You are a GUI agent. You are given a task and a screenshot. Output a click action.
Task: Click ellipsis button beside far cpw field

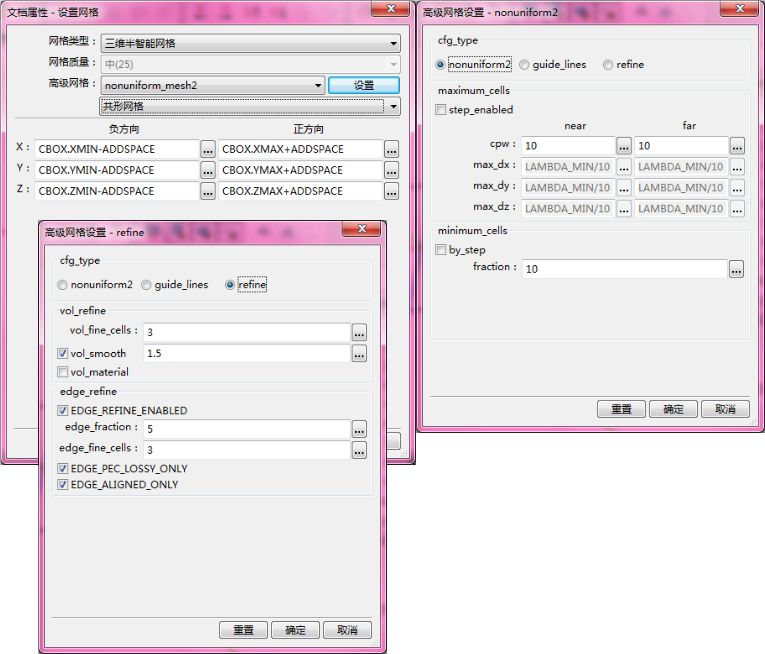click(x=736, y=146)
